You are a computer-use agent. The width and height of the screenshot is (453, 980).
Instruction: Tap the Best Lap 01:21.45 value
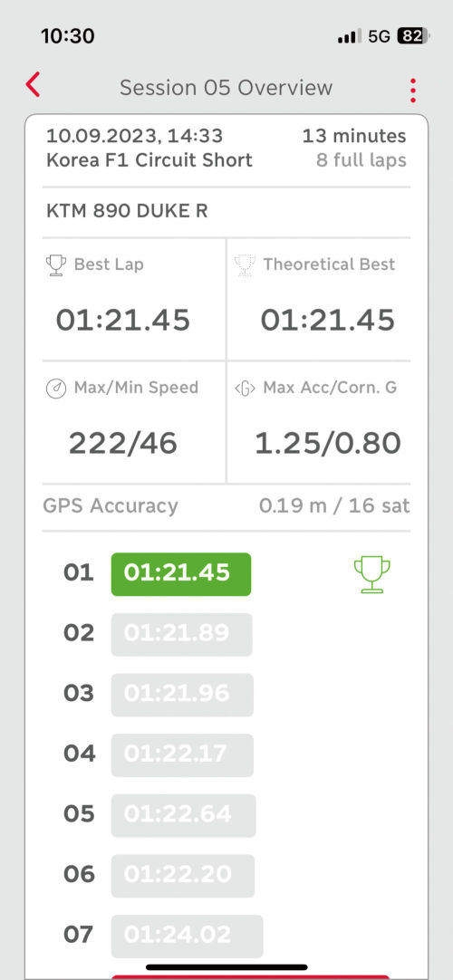pos(123,320)
